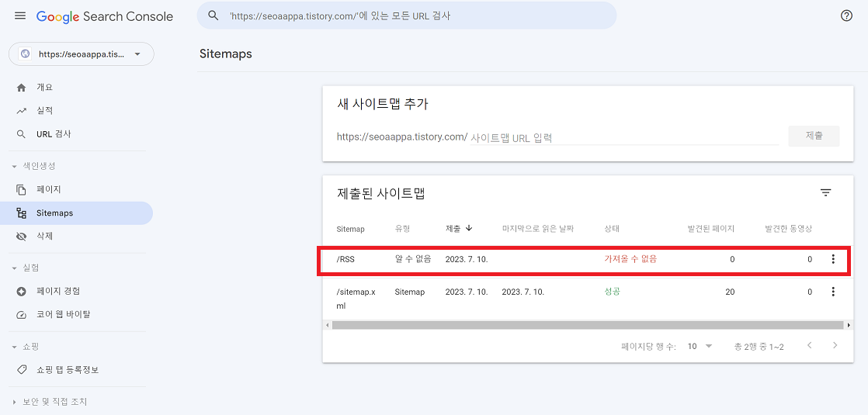The height and width of the screenshot is (415, 868).
Task: Click the 가져올 수 없음 status text
Action: (630, 258)
